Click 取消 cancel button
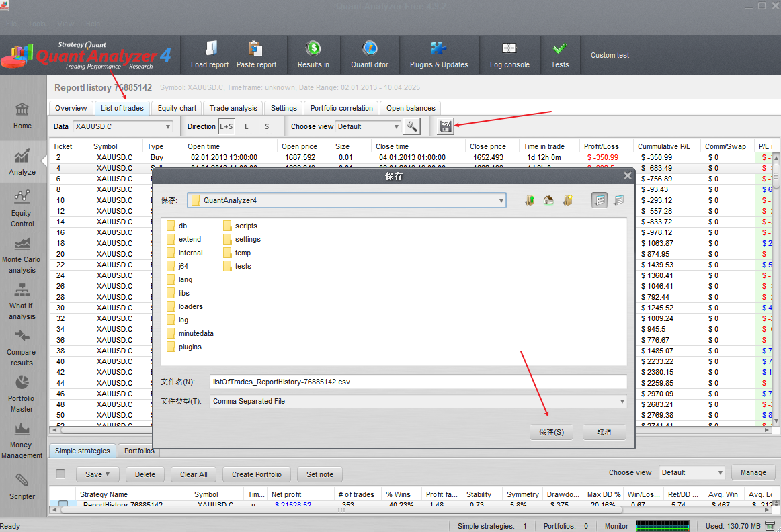The height and width of the screenshot is (532, 781). coord(604,432)
